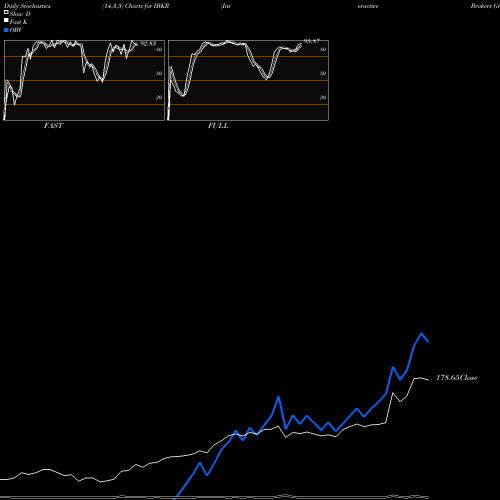Click the 'FAST' chart caption
500x500 pixels.
tap(53, 126)
